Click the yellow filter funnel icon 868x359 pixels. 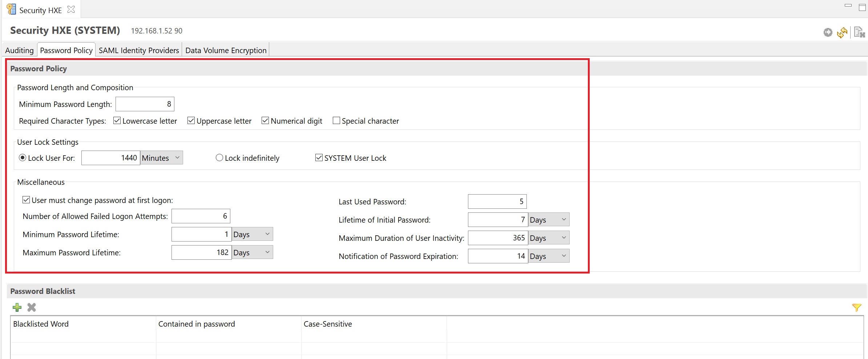[x=856, y=308]
